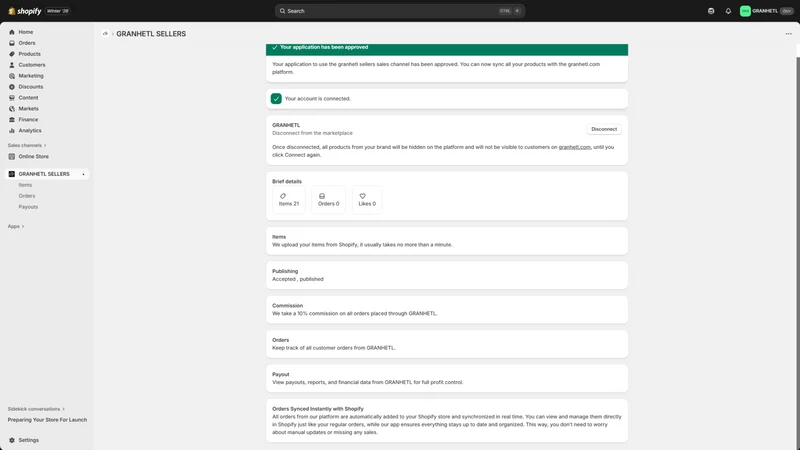The image size is (800, 450).
Task: Click the Settings gear icon
Action: pos(12,440)
